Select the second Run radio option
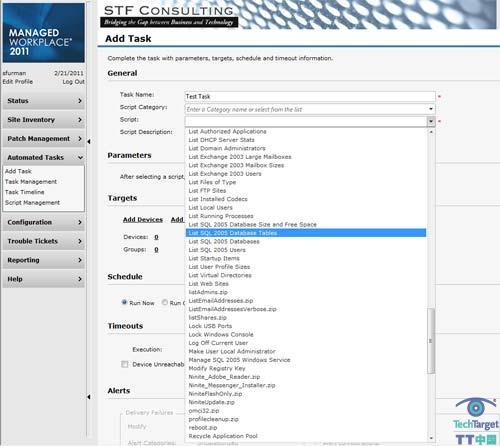This screenshot has width=500, height=446. pos(164,302)
